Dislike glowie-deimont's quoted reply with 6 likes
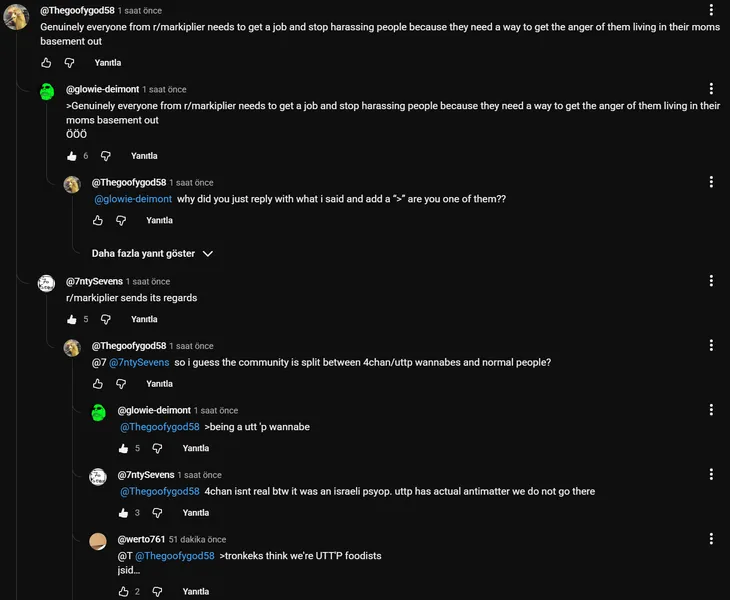This screenshot has height=600, width=730. pos(106,156)
